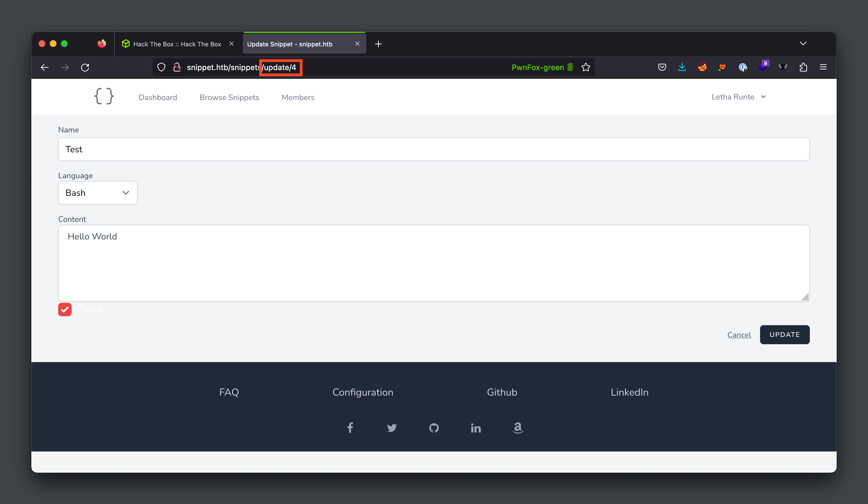Open Members navigation item

coord(298,97)
